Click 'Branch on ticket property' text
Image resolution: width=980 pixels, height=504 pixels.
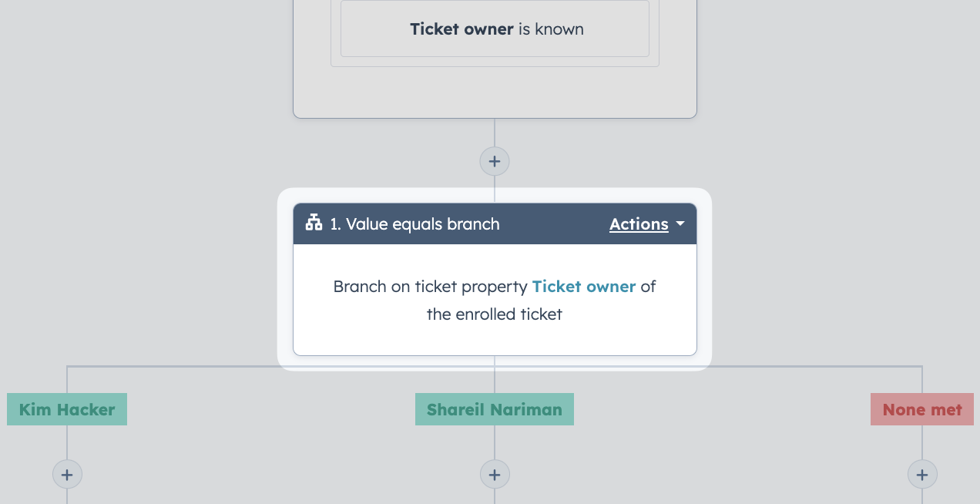click(431, 287)
